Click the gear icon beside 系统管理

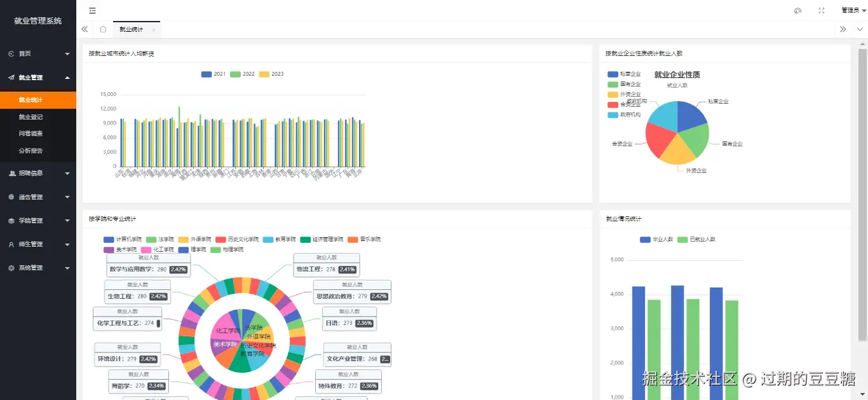pyautogui.click(x=11, y=268)
